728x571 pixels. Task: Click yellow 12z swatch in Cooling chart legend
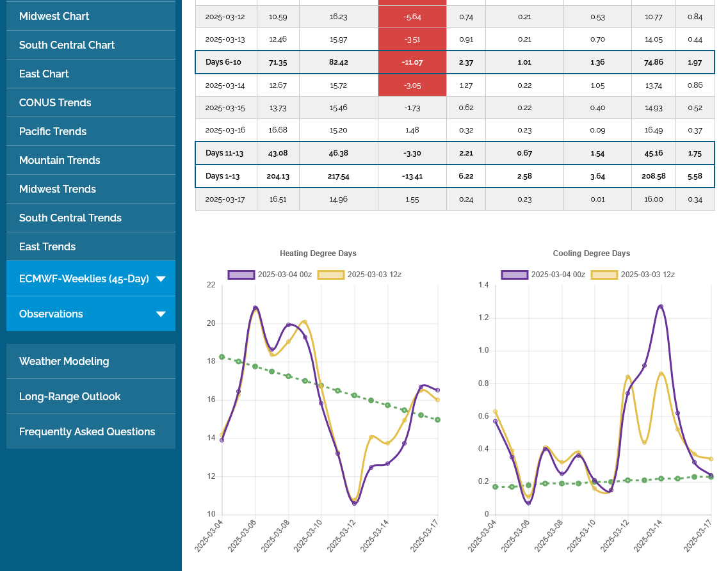tap(604, 275)
